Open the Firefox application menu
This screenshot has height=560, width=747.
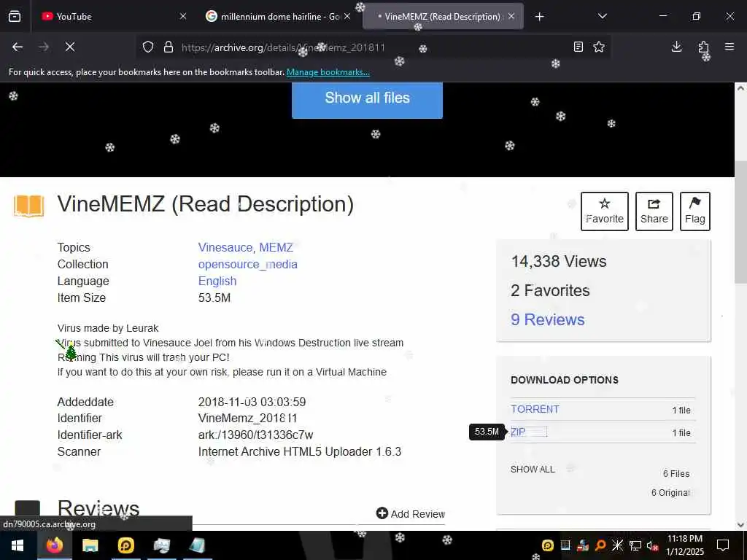729,47
